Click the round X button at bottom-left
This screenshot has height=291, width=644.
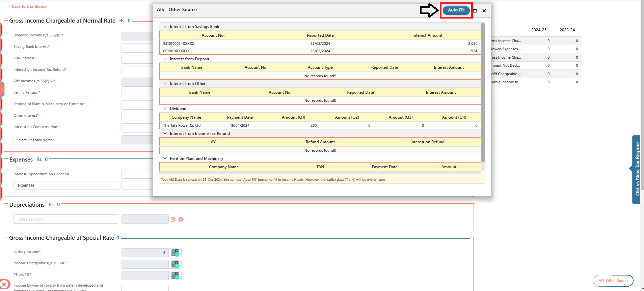tap(4, 285)
